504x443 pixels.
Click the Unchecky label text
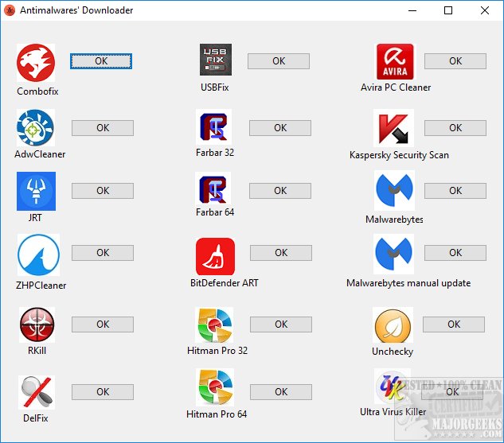pos(393,352)
